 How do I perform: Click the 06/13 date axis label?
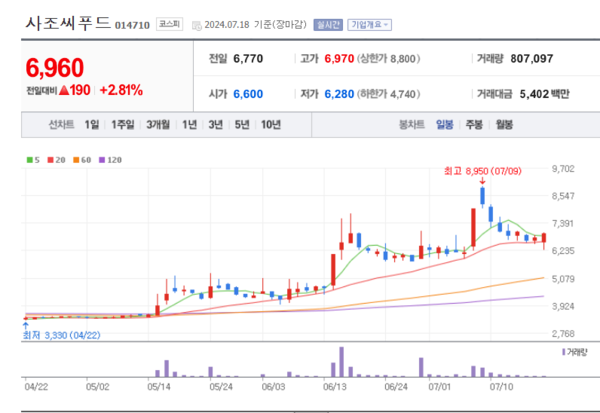pos(335,387)
